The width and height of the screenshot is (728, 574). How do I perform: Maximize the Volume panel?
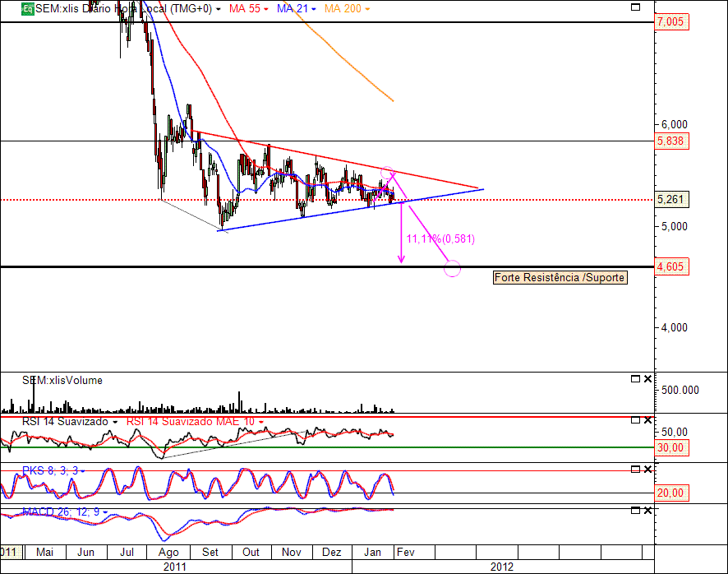pos(634,379)
